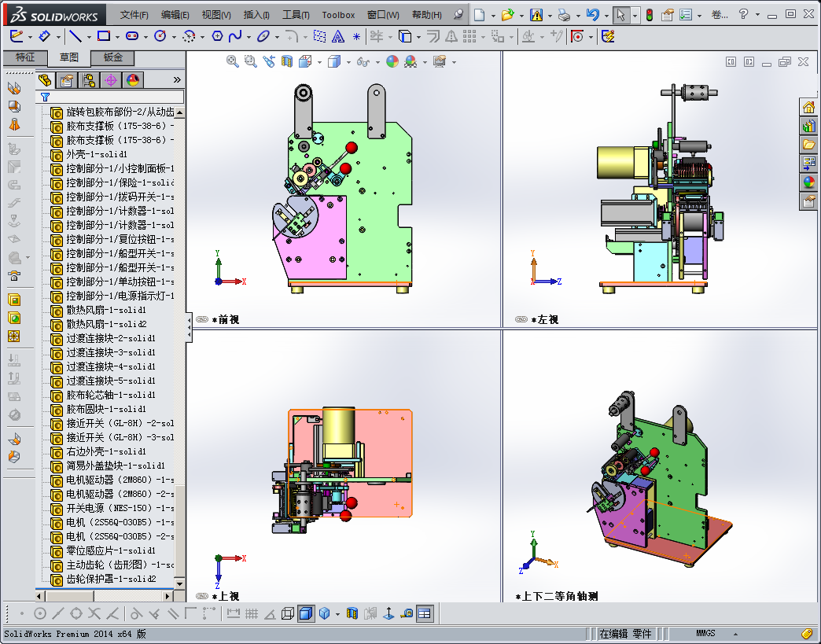This screenshot has height=644, width=821.
Task: Open the PropertyManager tab
Action: pos(67,80)
